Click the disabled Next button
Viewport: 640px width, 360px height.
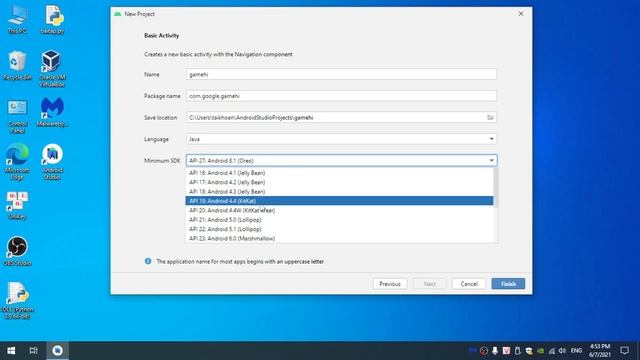(x=429, y=284)
